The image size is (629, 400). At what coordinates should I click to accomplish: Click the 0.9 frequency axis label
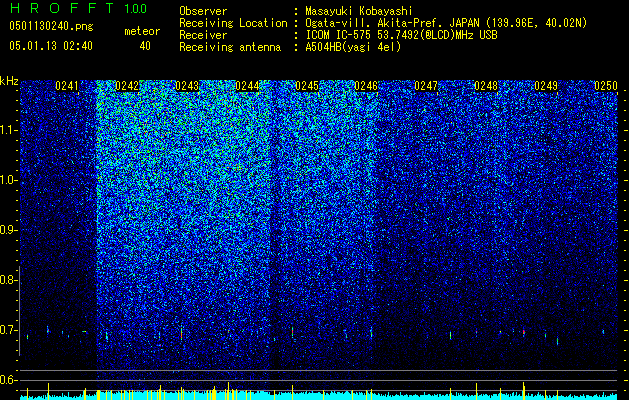click(8, 230)
